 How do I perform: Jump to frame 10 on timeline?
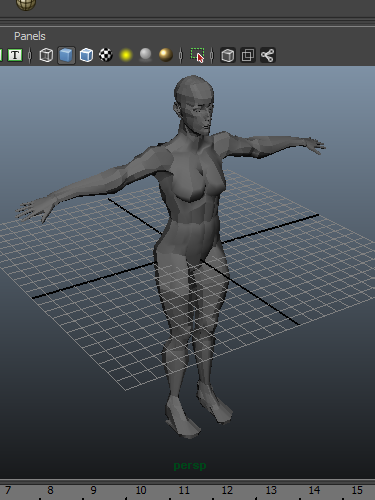coord(141,490)
